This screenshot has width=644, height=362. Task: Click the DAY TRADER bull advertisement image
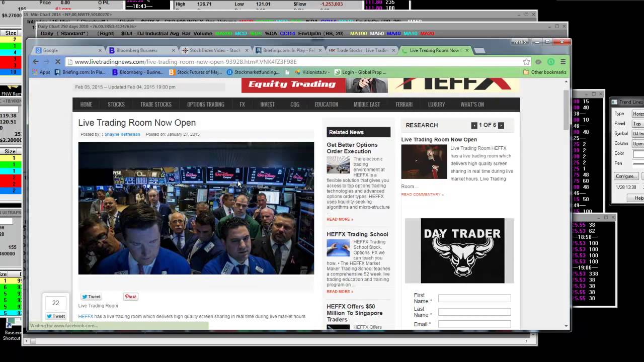pyautogui.click(x=462, y=250)
